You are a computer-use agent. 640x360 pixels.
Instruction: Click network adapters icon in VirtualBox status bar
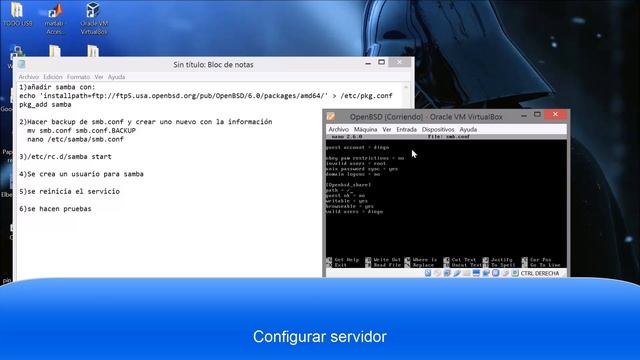(x=447, y=273)
